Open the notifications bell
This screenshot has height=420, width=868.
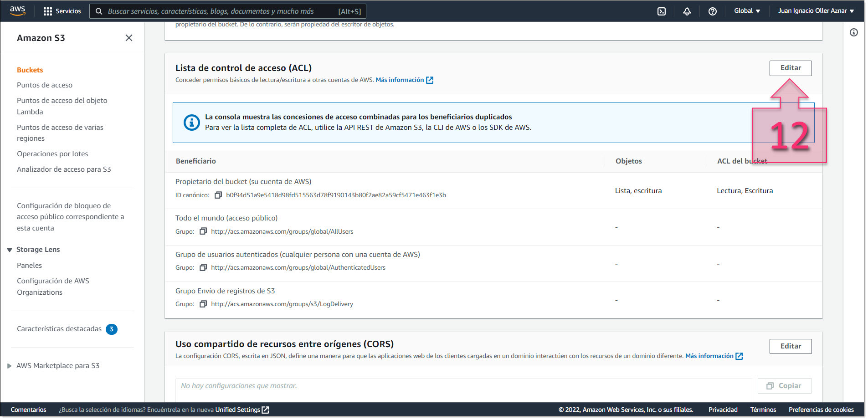click(x=687, y=10)
